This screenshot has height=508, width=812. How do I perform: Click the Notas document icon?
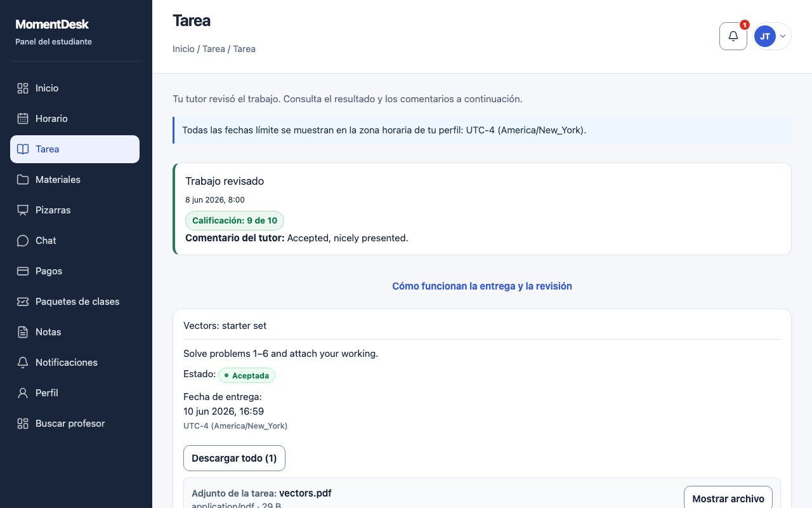point(23,332)
